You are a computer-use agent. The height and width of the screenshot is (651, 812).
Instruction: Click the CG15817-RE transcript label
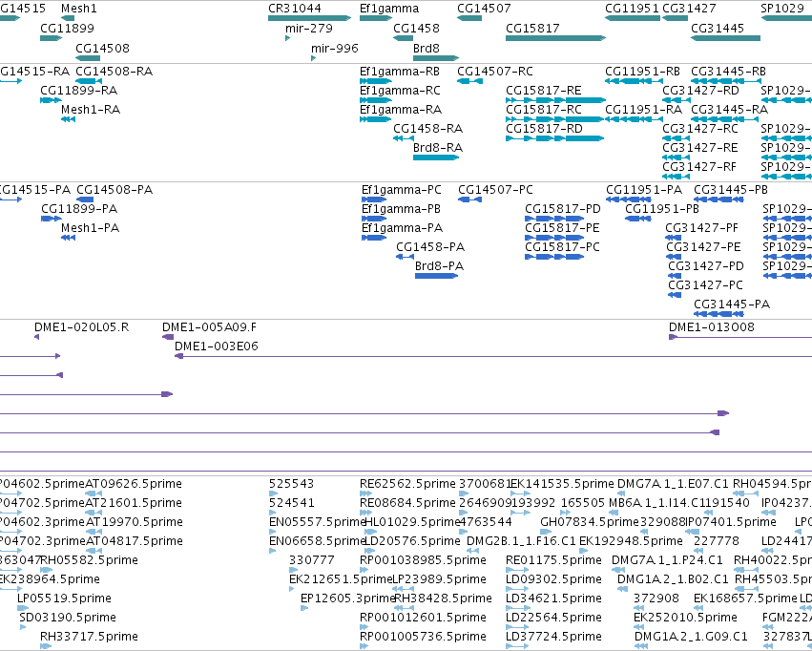(x=544, y=91)
